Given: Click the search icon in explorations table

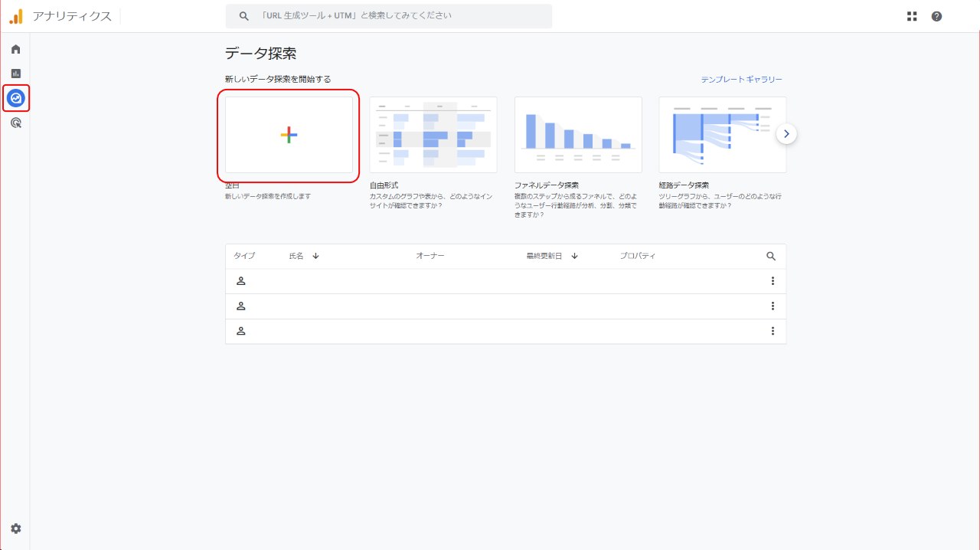Looking at the screenshot, I should click(771, 257).
